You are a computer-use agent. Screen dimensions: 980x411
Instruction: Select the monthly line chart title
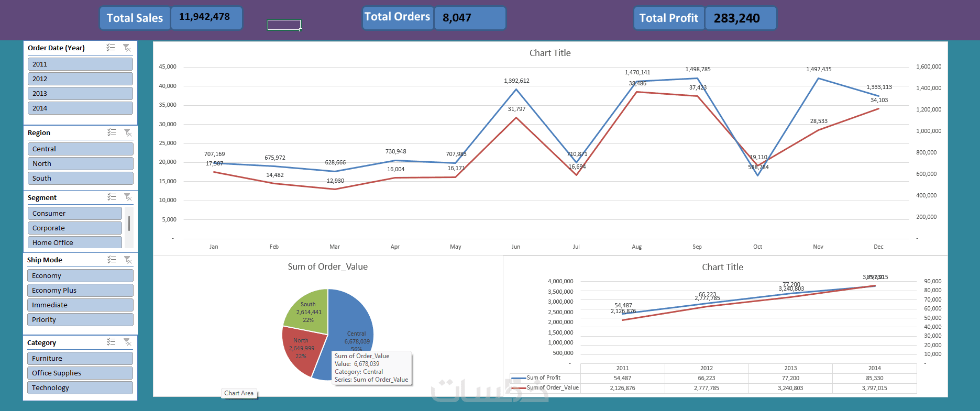point(550,53)
